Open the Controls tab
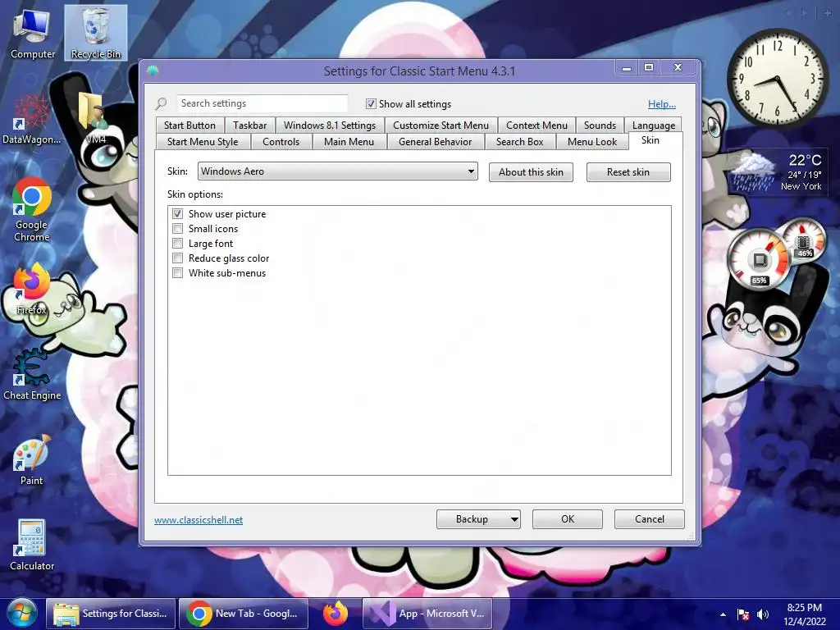Viewport: 840px width, 630px height. (x=281, y=142)
